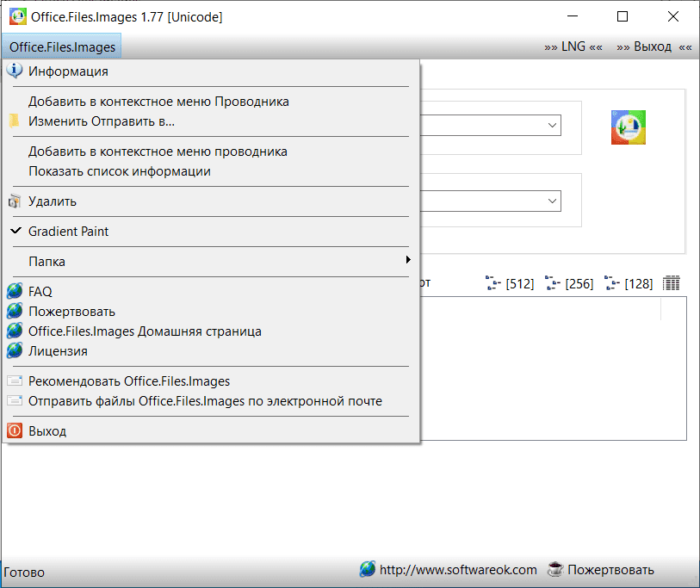Open the lower combo box dropdown arrow
The height and width of the screenshot is (588, 700).
point(552,201)
